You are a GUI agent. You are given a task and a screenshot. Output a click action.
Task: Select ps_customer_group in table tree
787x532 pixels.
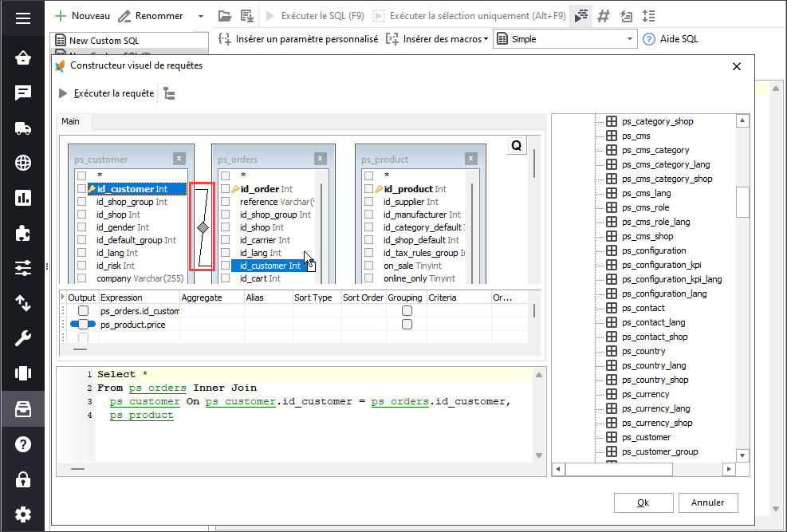[x=659, y=451]
